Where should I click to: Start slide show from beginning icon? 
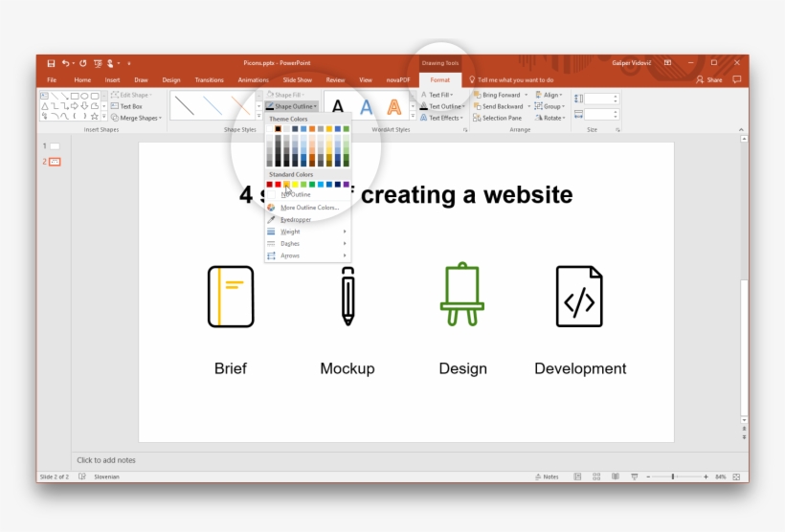[98, 63]
